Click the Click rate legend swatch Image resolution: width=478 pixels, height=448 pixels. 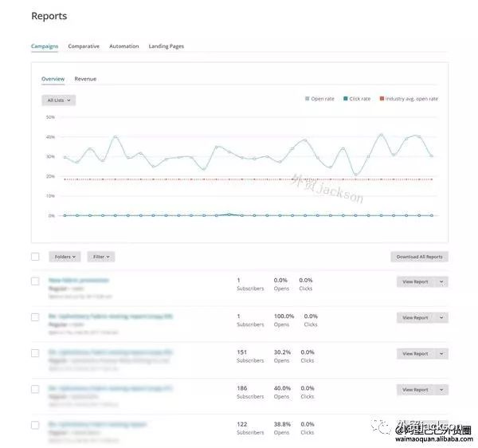tap(346, 99)
